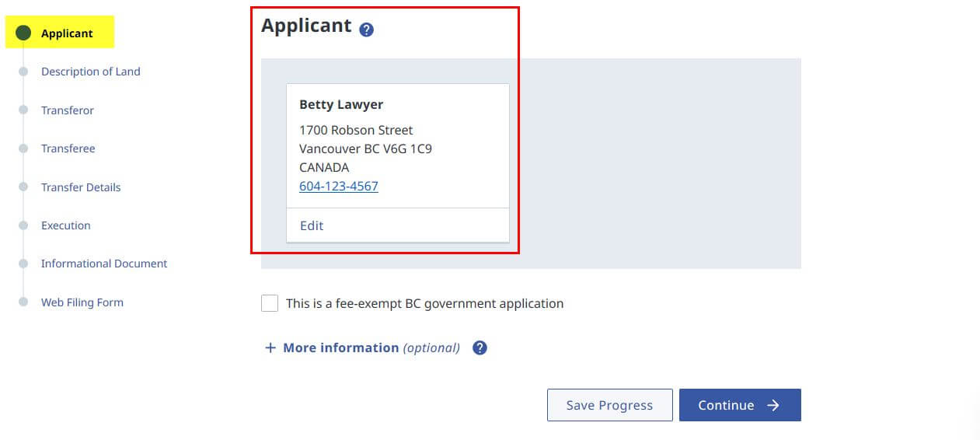Click phone number link 604-123-4567

pyautogui.click(x=339, y=187)
